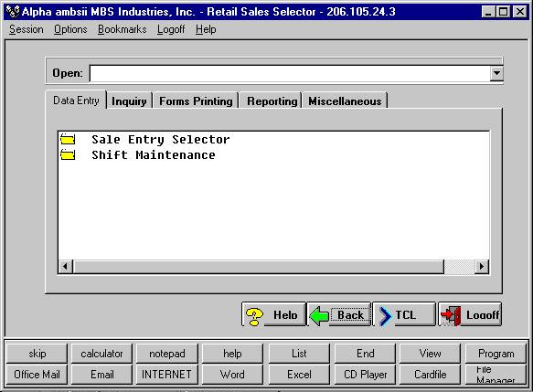Click the CD Player button
Image resolution: width=533 pixels, height=392 pixels.
click(x=365, y=375)
